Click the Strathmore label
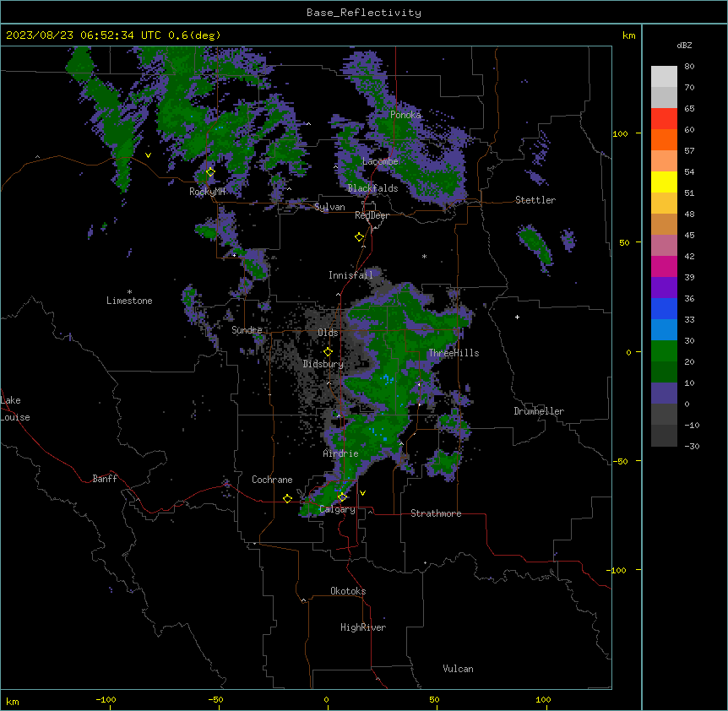 pos(436,513)
